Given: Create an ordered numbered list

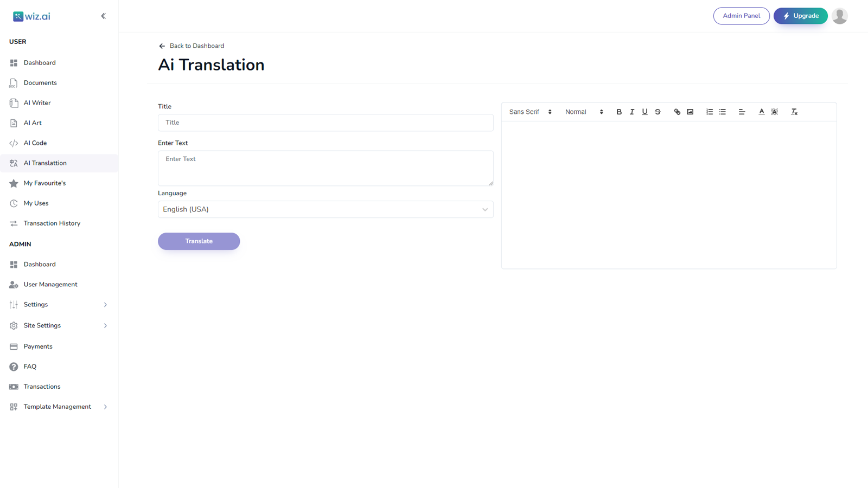Looking at the screenshot, I should [709, 112].
